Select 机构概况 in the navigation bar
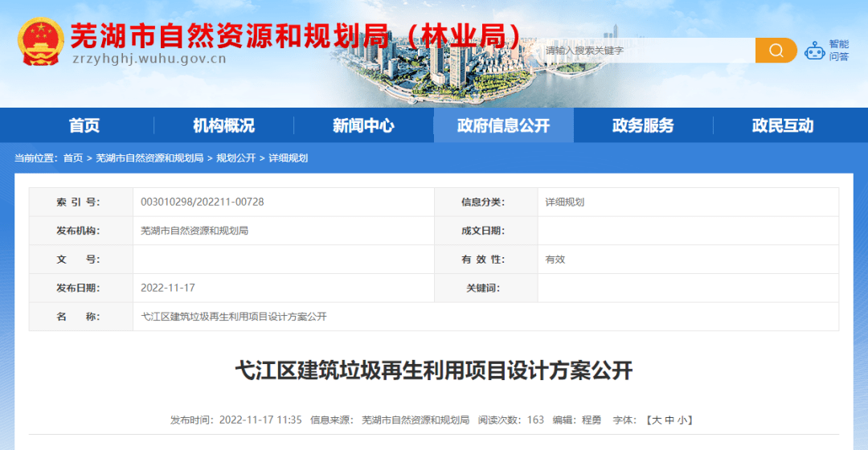868x450 pixels. [223, 125]
